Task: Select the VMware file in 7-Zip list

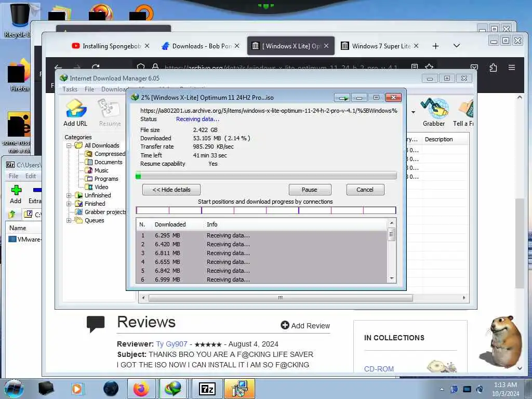Action: (24, 239)
